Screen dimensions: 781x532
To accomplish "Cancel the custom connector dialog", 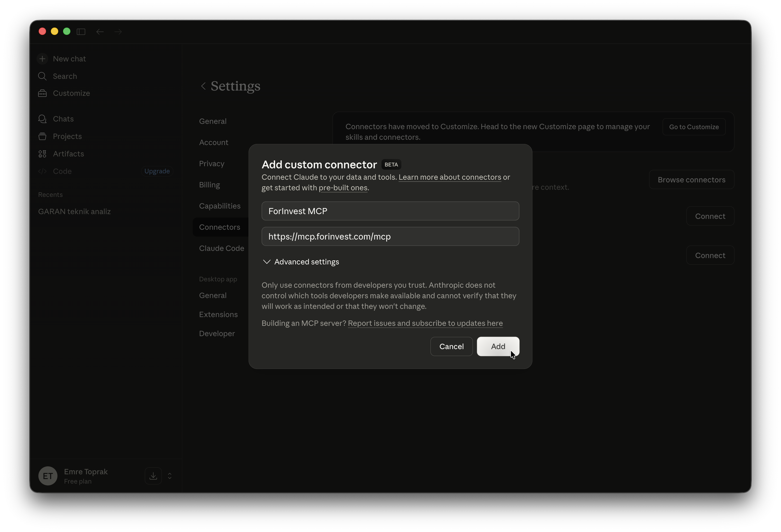I will pos(451,346).
